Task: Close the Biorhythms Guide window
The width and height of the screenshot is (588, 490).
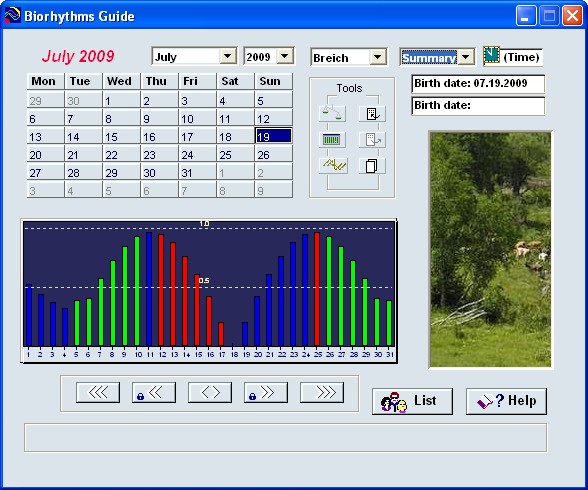Action: point(572,16)
